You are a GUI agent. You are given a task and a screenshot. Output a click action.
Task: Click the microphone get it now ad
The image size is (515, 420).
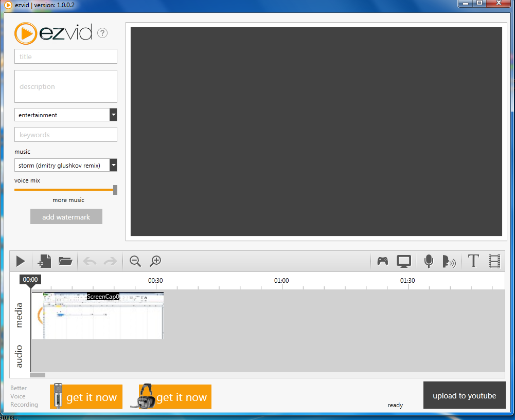coord(86,396)
